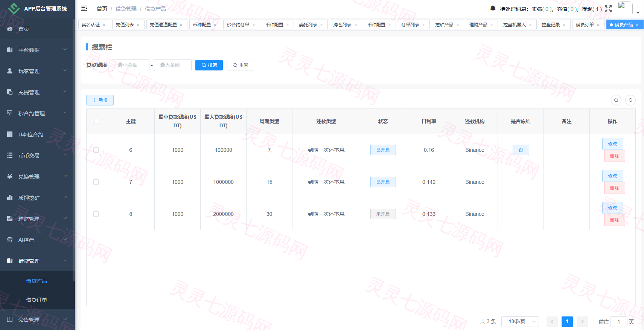644x330 pixels.
Task: Click the 平台数据 sidebar icon
Action: [10, 50]
